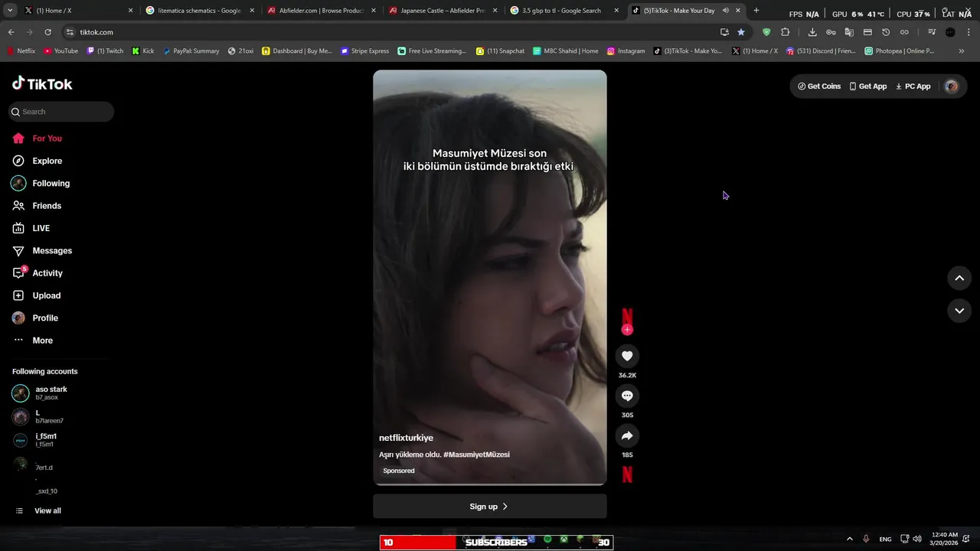Share the video via arrow icon (185)
This screenshot has height=551, width=980.
[x=627, y=435]
